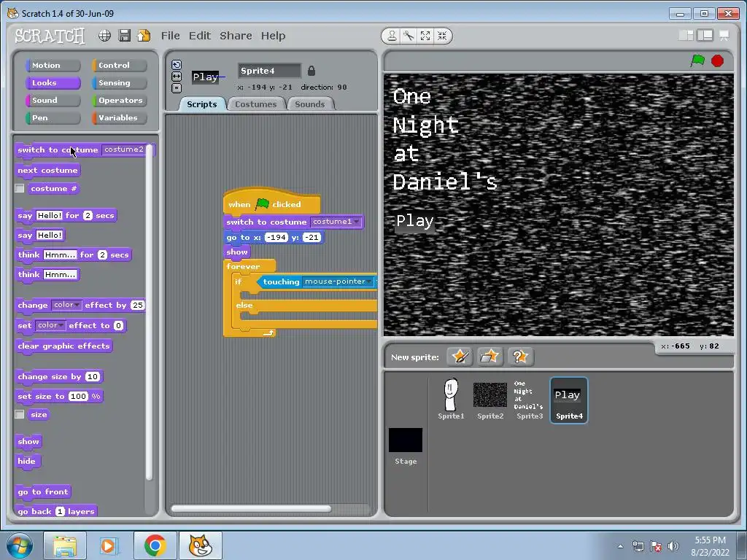Open color dropdown in set effect block
Image resolution: width=747 pixels, height=560 pixels.
[x=50, y=325]
